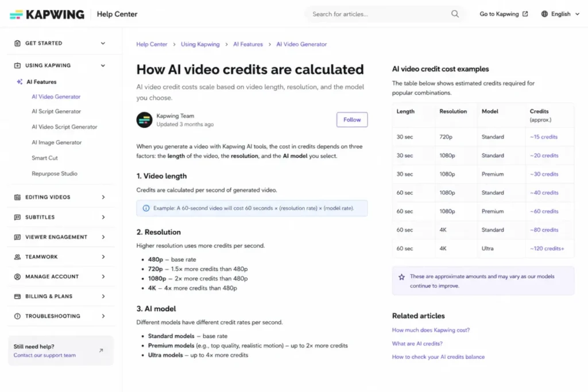This screenshot has width=588, height=392.
Task: Open Repurpose Studio in sidebar
Action: pyautogui.click(x=55, y=173)
